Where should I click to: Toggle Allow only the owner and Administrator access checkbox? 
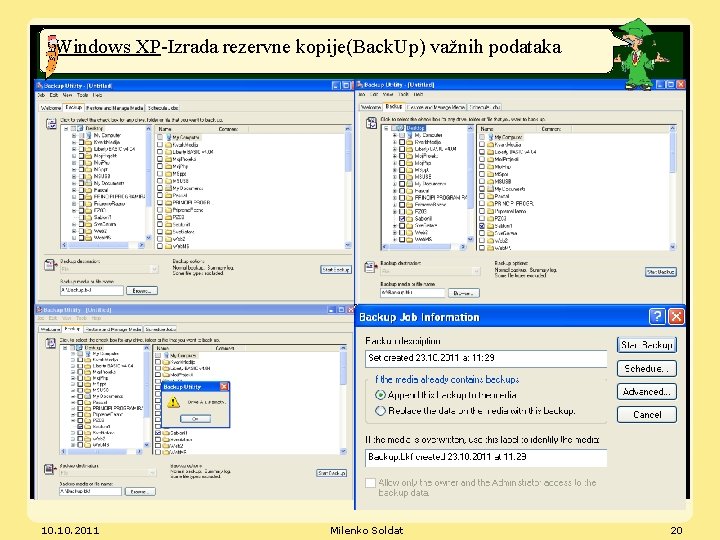click(x=370, y=483)
